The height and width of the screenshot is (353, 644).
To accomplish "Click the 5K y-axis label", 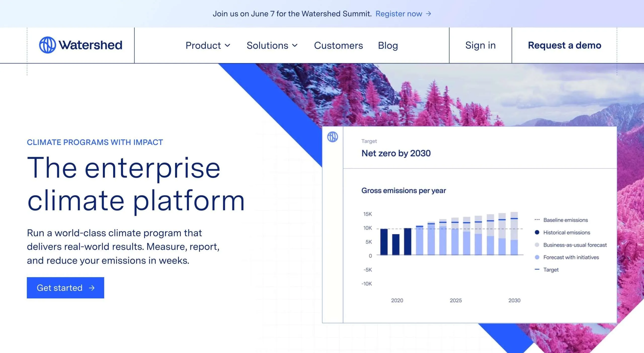I will tap(369, 242).
